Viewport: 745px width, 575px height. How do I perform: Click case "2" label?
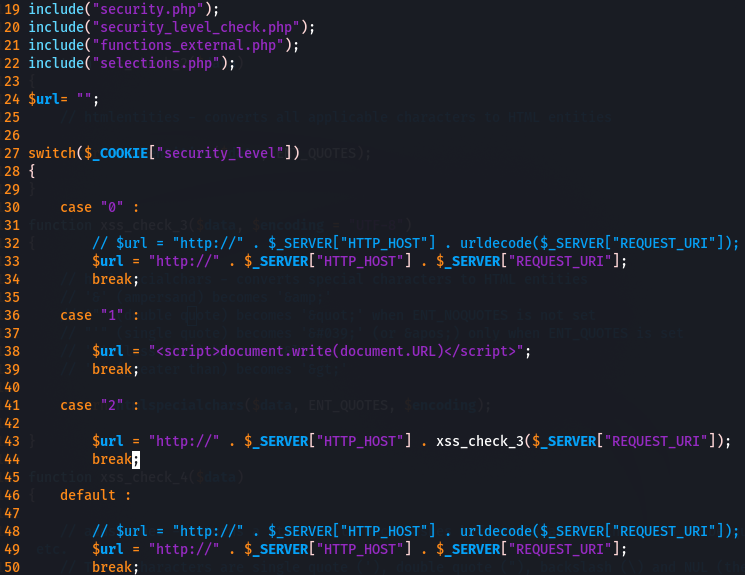coord(100,405)
